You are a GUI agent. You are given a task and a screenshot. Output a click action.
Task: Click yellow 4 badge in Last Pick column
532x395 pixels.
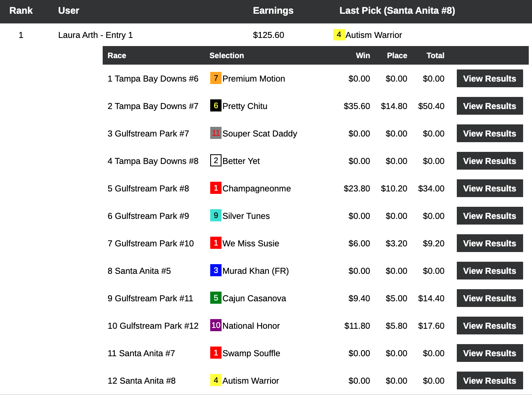338,35
